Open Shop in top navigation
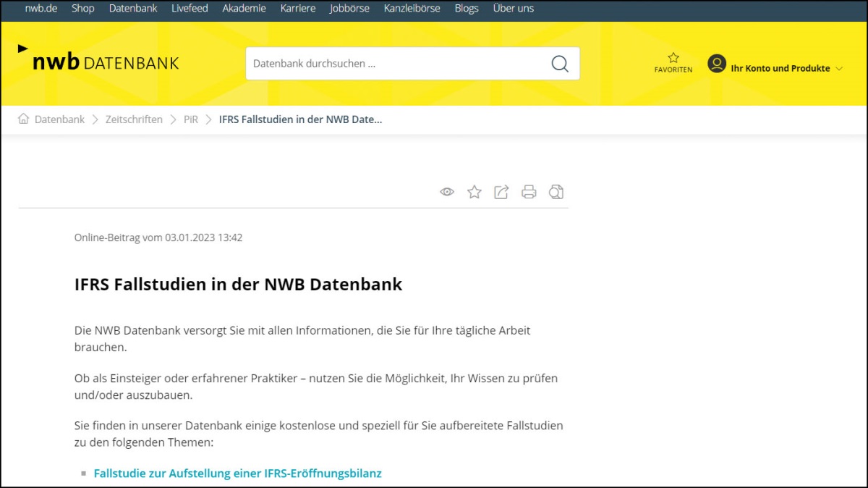The image size is (868, 488). (x=83, y=9)
